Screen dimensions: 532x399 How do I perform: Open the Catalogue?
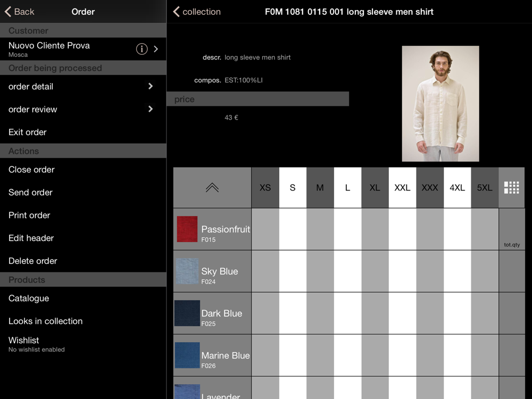pos(83,298)
